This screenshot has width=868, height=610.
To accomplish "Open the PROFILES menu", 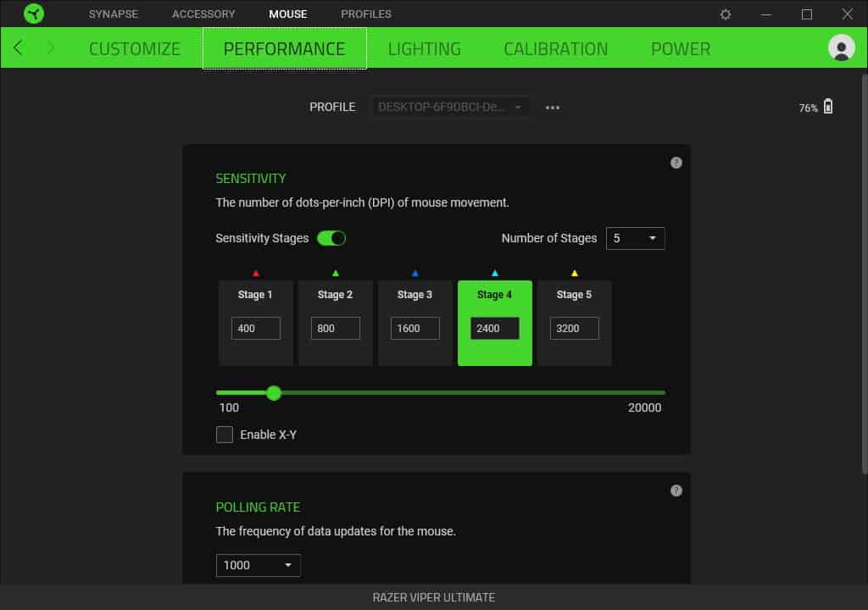I will coord(365,14).
